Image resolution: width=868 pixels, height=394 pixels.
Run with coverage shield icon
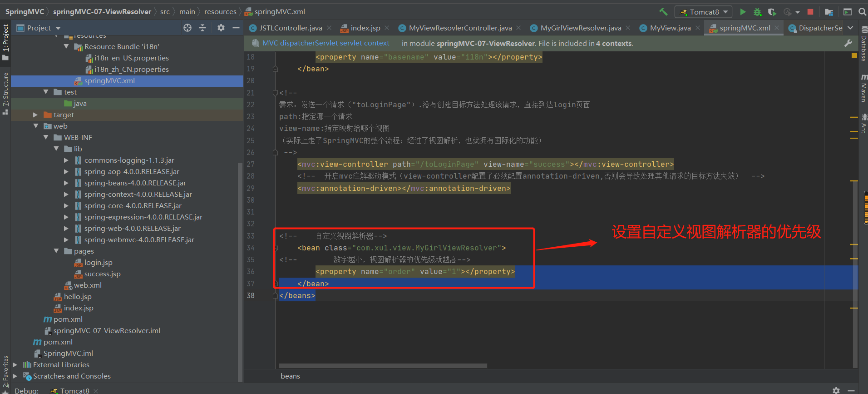click(772, 12)
